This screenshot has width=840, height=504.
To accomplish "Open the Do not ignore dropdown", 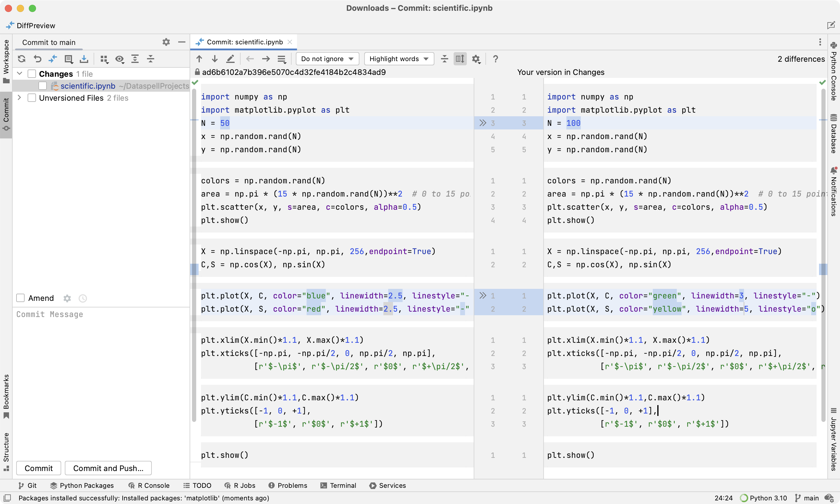I will tap(326, 59).
